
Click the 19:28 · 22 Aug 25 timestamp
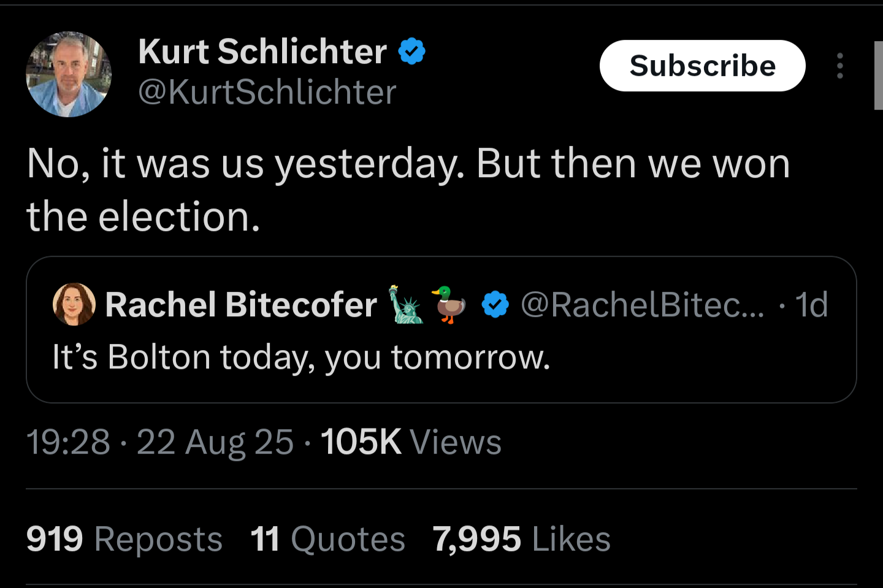[160, 442]
